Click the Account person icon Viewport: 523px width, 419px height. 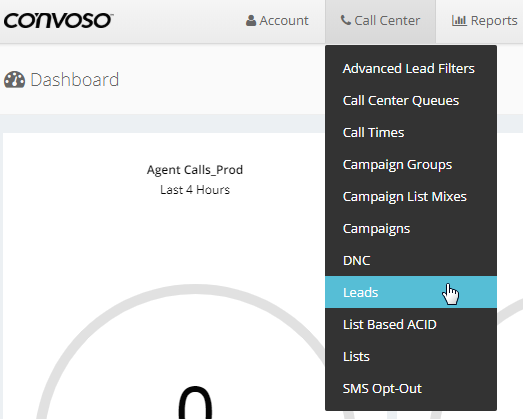(251, 21)
